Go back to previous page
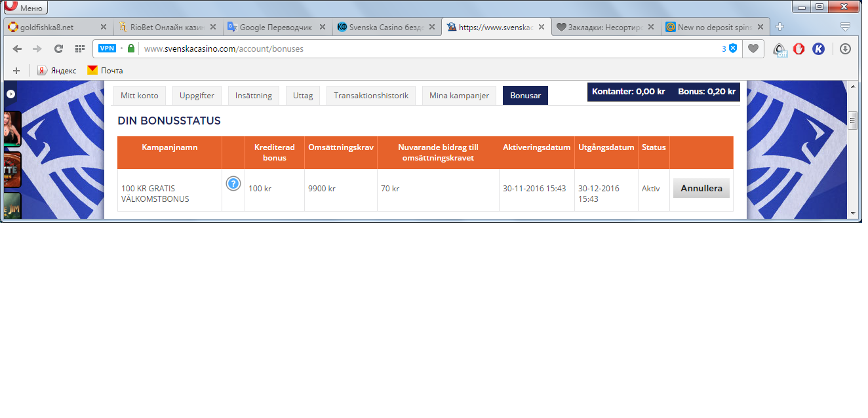 (x=17, y=48)
